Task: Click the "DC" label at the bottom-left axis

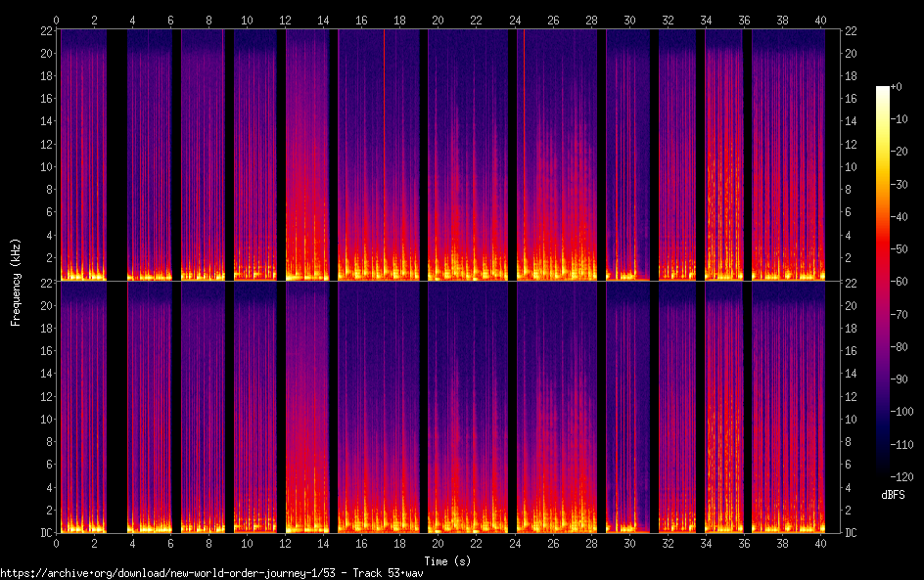Action: coord(44,533)
